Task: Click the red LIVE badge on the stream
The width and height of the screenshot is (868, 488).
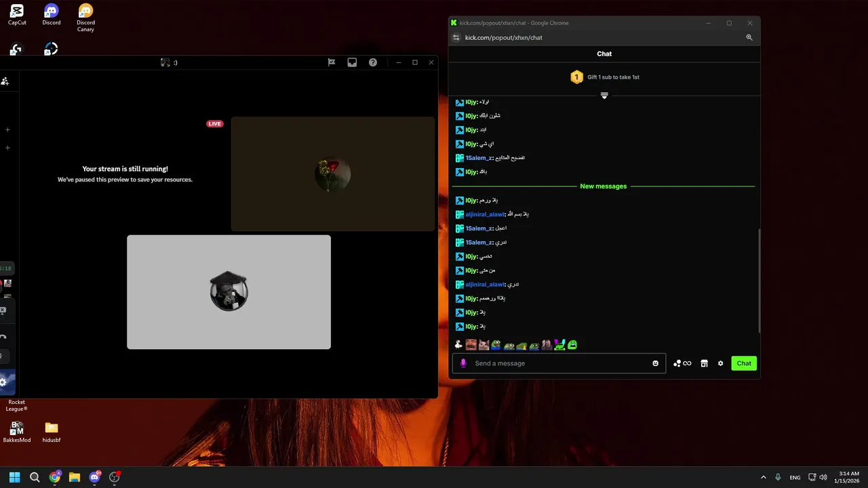Action: click(215, 124)
